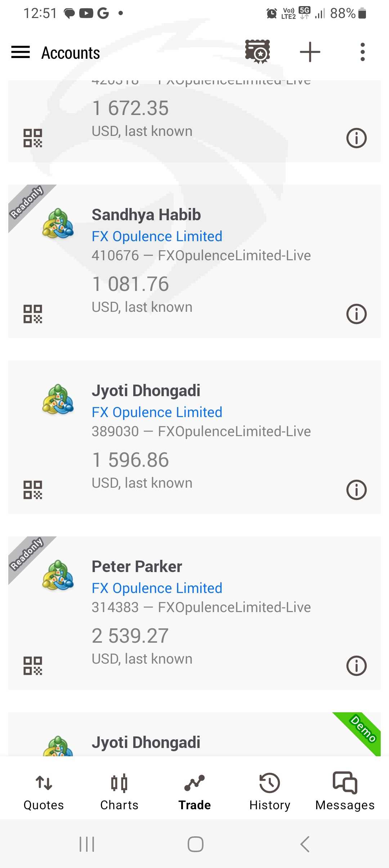389x868 pixels.
Task: Open info for the 1 672.35 account
Action: click(356, 138)
